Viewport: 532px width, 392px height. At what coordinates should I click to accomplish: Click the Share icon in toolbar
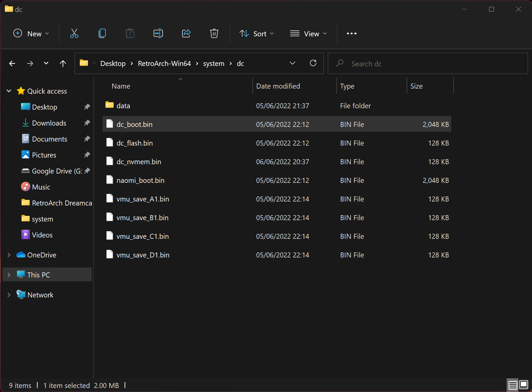[x=186, y=34]
